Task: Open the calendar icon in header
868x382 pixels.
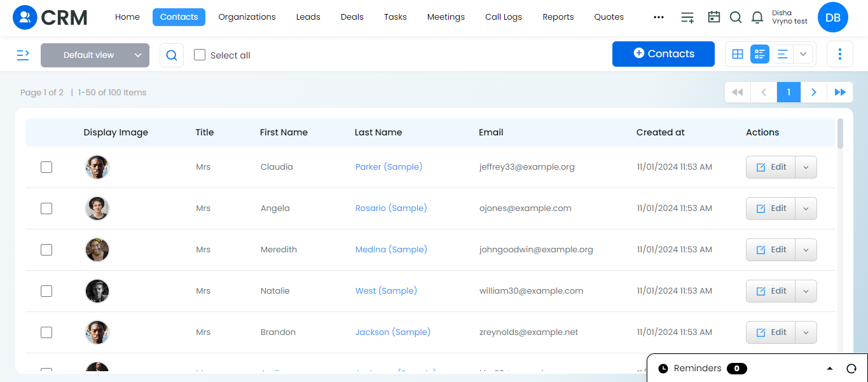Action: point(714,17)
